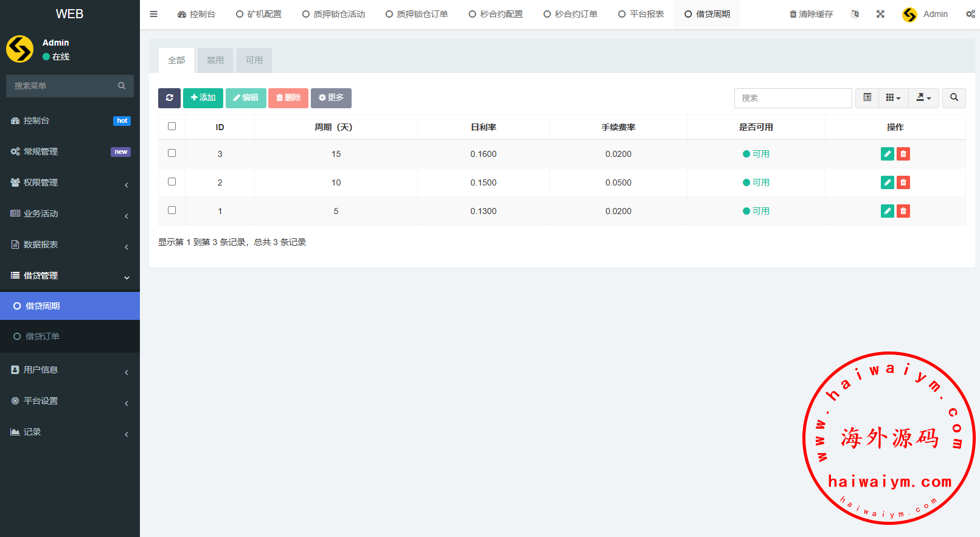Screen dimensions: 980x537
Task: Expand the 权限管理 sidebar menu
Action: [70, 182]
